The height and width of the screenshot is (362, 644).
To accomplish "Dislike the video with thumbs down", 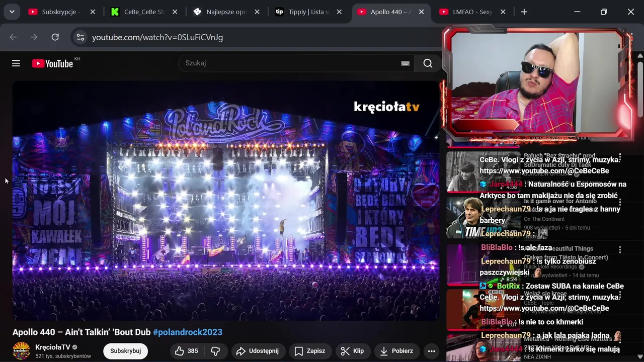I will point(215,351).
